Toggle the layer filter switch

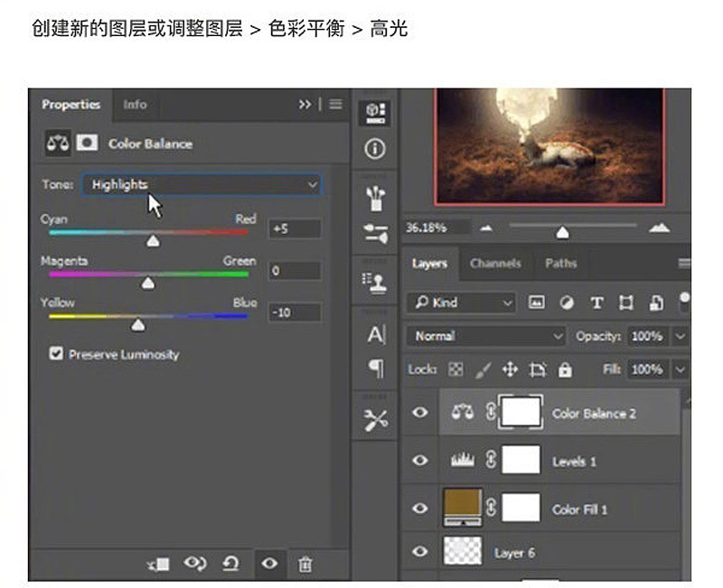click(x=685, y=303)
